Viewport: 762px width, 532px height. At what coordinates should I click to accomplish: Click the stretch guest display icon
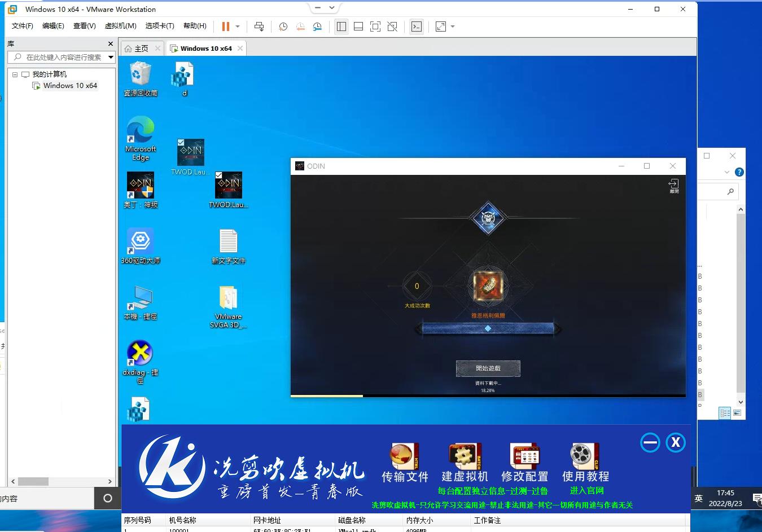pyautogui.click(x=441, y=27)
